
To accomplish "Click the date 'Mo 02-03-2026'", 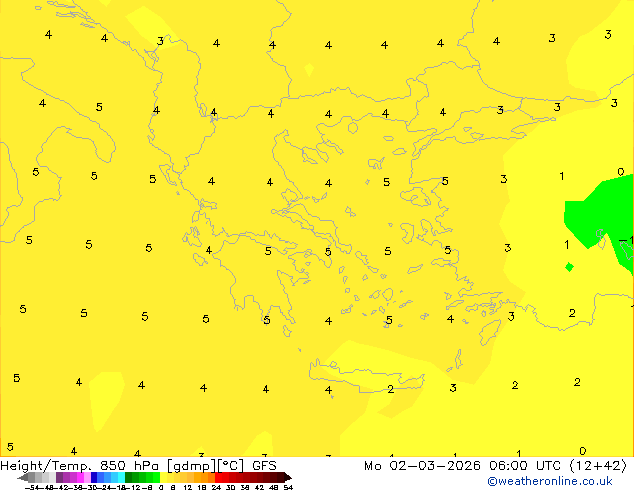I will click(x=422, y=466).
